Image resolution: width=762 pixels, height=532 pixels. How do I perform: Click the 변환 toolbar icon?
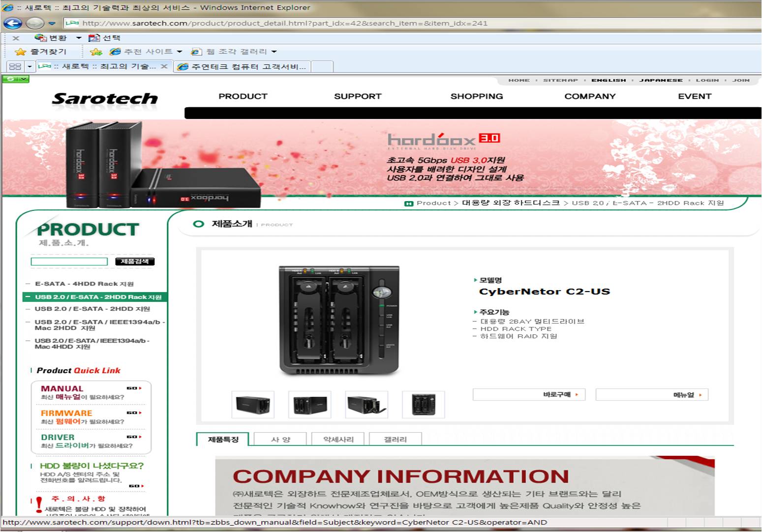click(40, 38)
